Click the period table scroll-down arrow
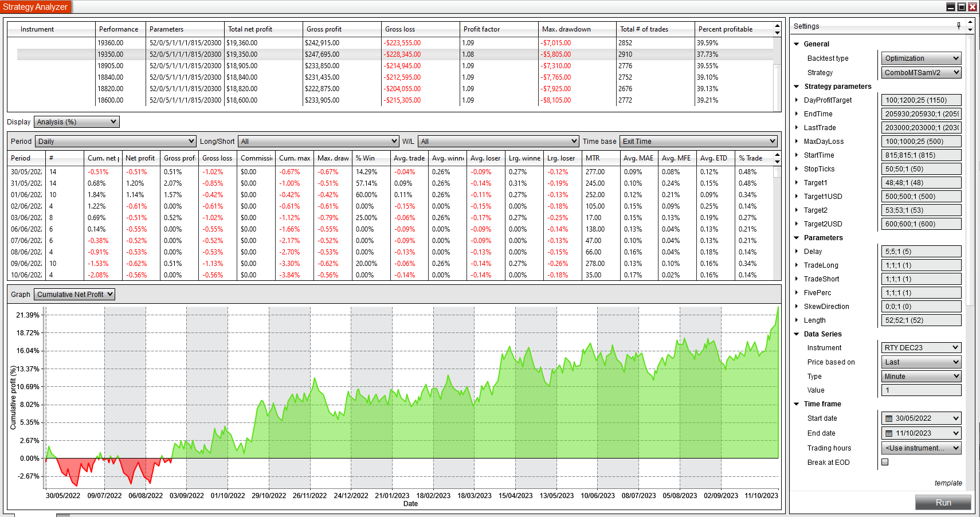 777,162
